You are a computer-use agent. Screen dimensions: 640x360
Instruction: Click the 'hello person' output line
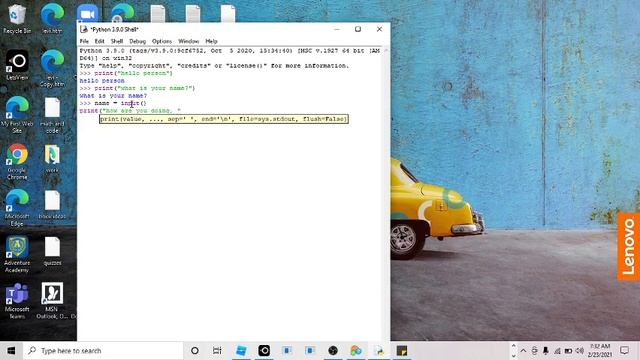(102, 81)
